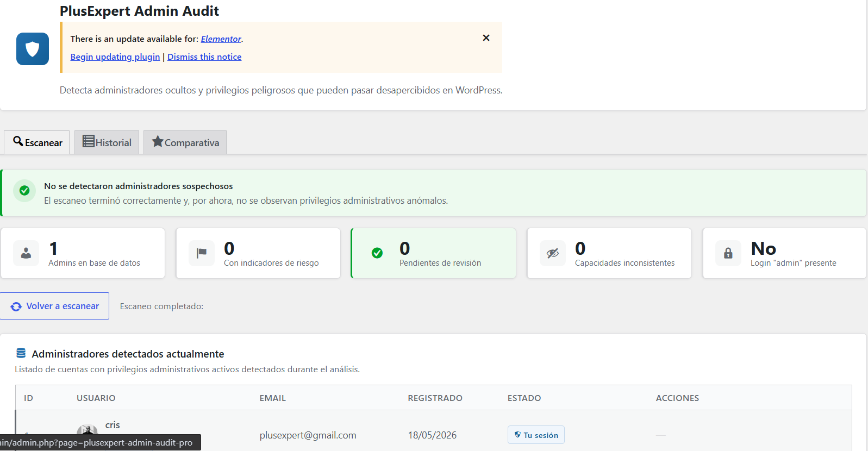Open the Historial tab

tap(107, 142)
